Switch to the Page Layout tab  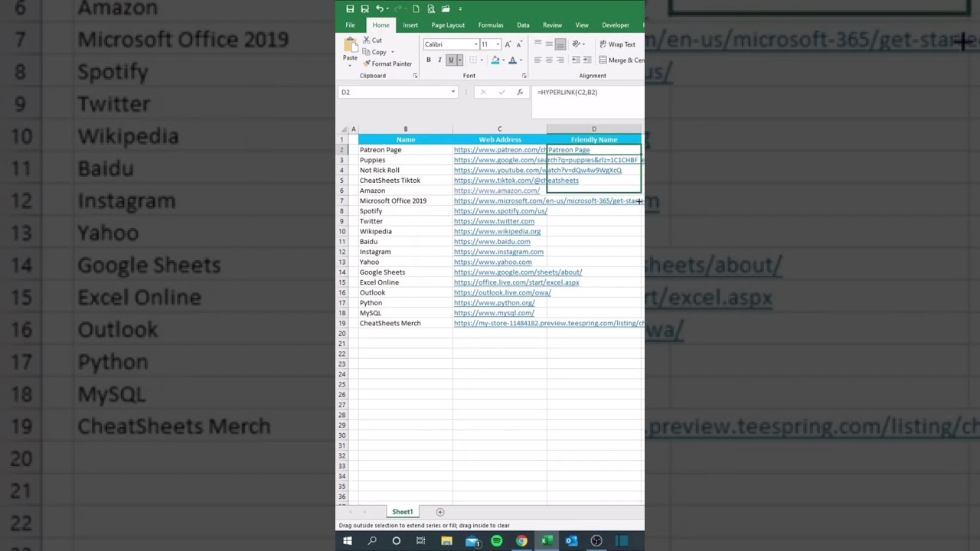point(448,25)
